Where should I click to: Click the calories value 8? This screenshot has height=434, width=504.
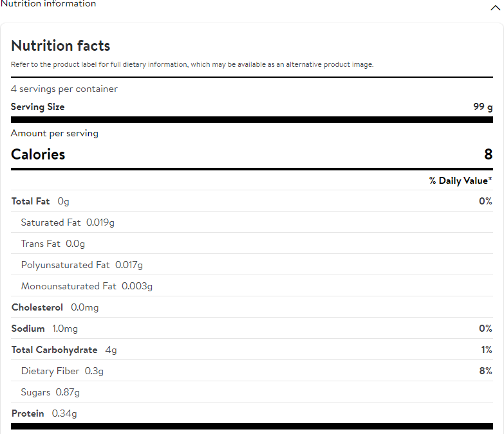[489, 154]
